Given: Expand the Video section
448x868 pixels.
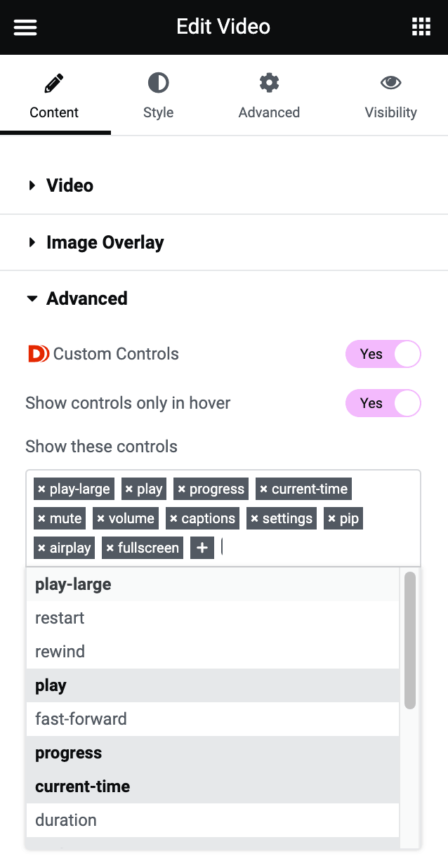Looking at the screenshot, I should coord(69,185).
